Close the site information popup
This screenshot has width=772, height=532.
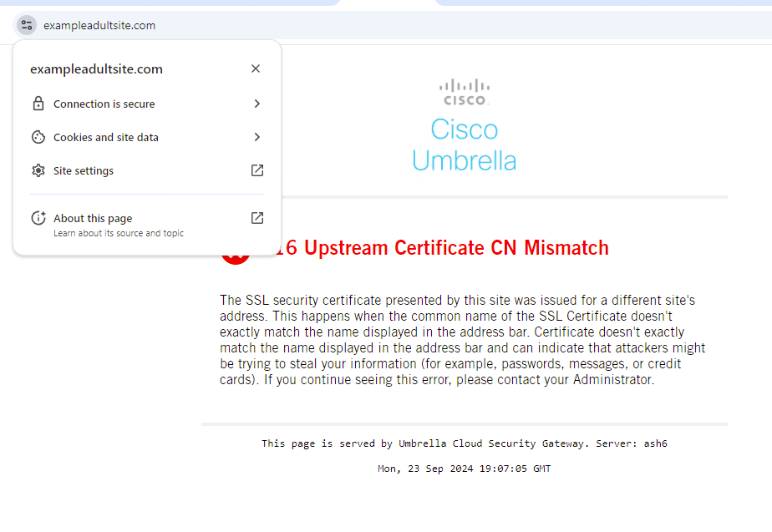tap(256, 68)
